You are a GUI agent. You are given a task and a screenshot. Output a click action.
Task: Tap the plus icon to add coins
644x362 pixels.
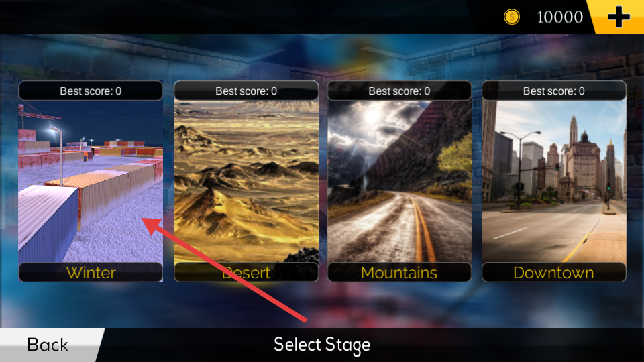coord(619,17)
